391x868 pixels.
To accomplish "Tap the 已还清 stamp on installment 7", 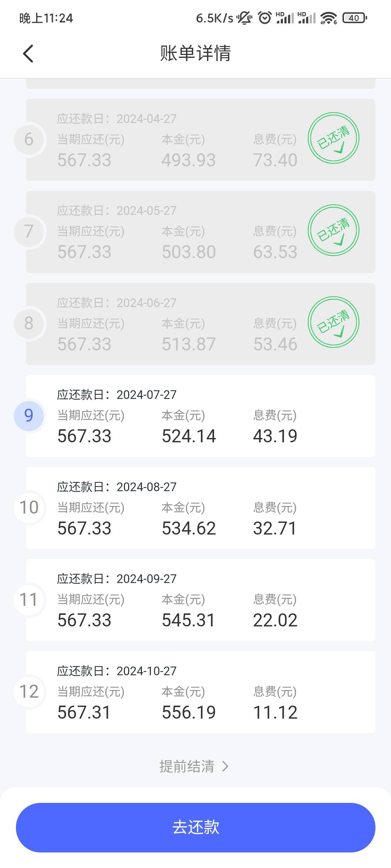I will (x=333, y=230).
